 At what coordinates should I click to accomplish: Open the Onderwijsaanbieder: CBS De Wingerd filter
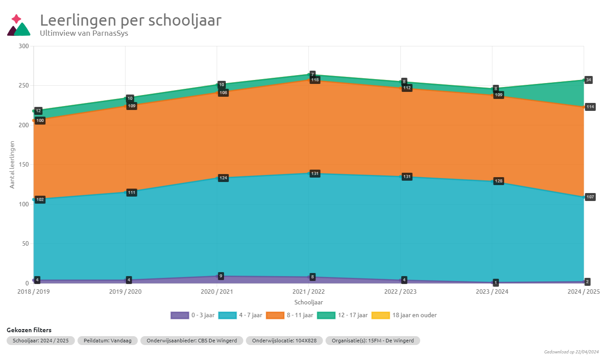pos(191,341)
